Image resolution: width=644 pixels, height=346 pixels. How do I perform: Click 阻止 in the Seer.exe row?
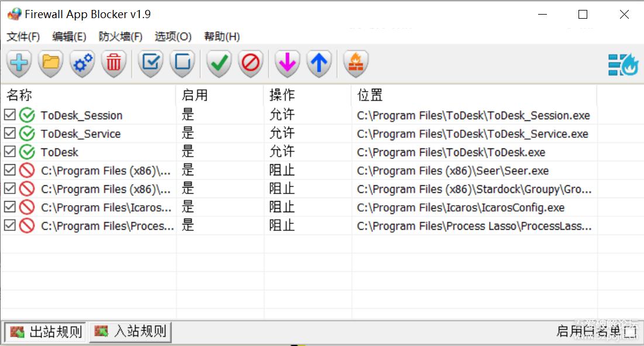pyautogui.click(x=282, y=170)
